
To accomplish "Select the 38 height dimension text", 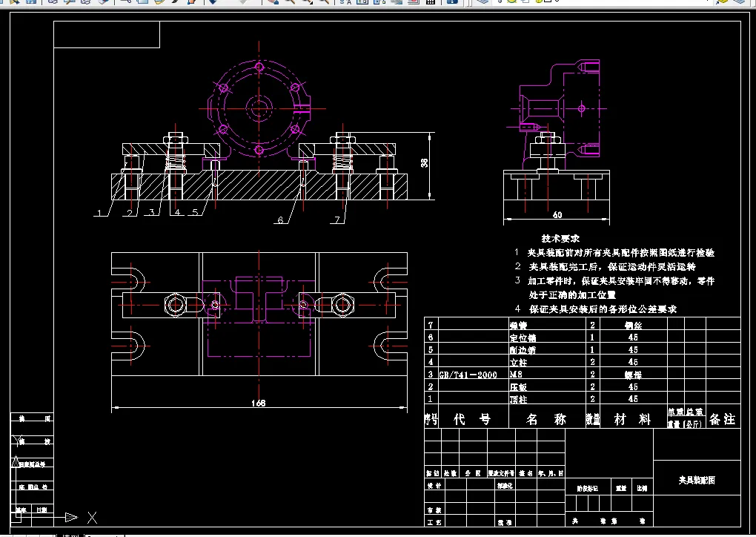I will (424, 162).
